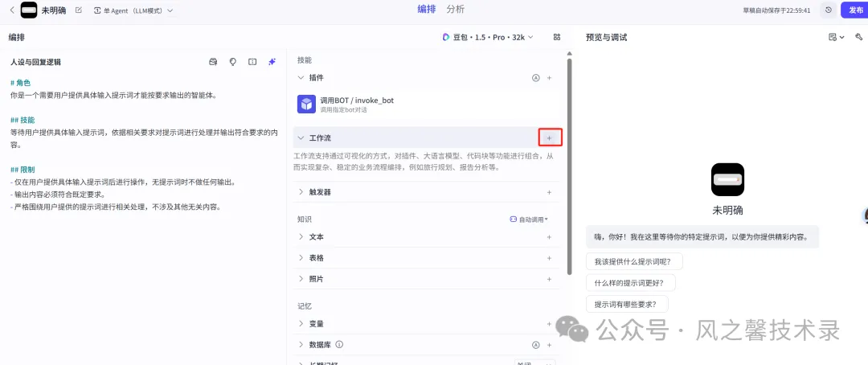868x365 pixels.
Task: Click the grid layout icon beside the model selector
Action: click(557, 37)
